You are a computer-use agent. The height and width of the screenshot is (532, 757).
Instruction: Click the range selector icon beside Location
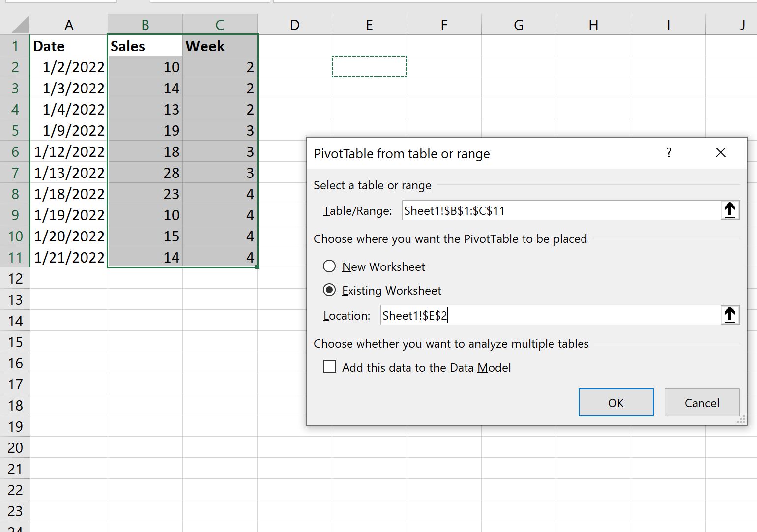coord(729,315)
